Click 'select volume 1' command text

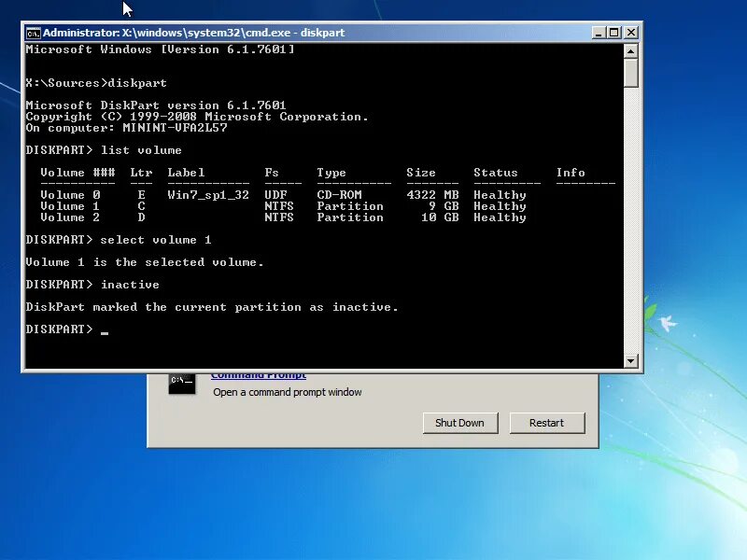coord(156,240)
